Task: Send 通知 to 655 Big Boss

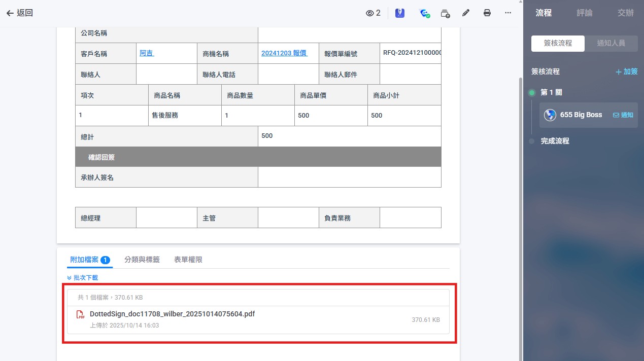Action: coord(623,115)
